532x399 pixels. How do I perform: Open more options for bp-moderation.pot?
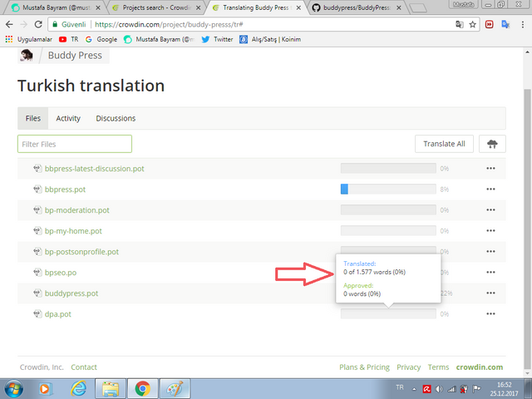tap(490, 210)
